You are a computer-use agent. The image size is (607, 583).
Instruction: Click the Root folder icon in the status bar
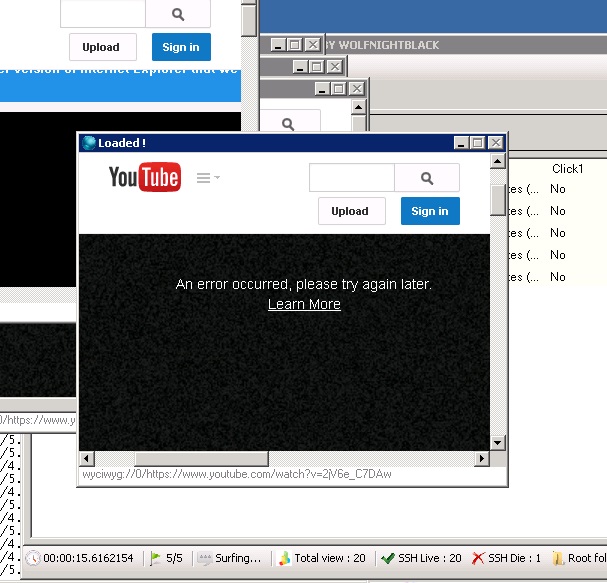coord(558,558)
